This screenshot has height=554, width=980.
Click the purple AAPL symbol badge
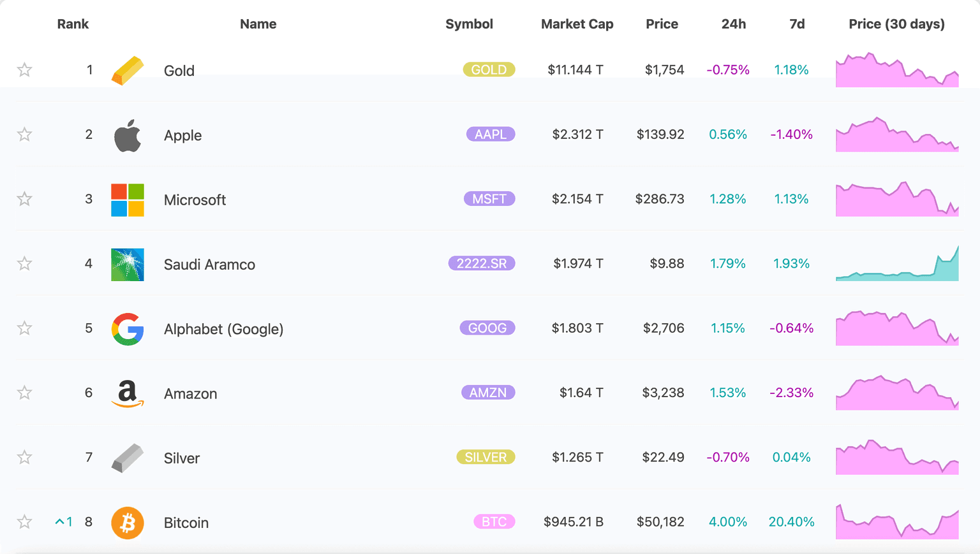click(490, 135)
